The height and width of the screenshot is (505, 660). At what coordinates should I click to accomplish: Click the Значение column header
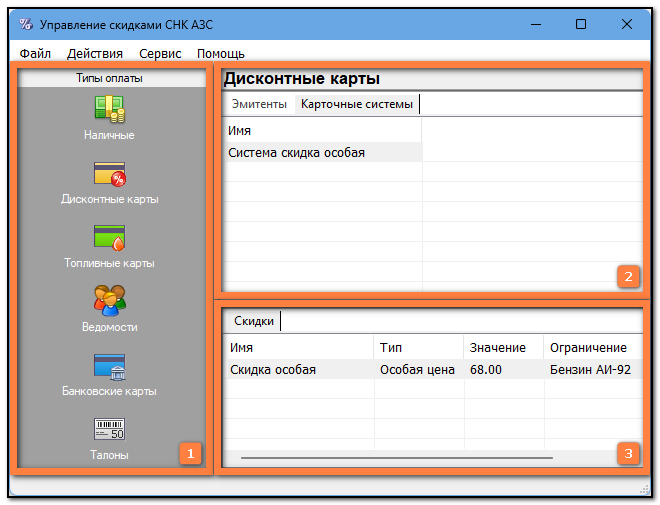click(x=504, y=348)
